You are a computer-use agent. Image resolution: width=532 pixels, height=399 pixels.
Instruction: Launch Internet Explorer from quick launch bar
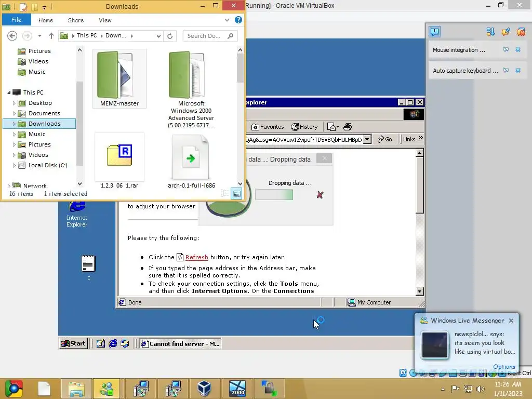tap(113, 343)
